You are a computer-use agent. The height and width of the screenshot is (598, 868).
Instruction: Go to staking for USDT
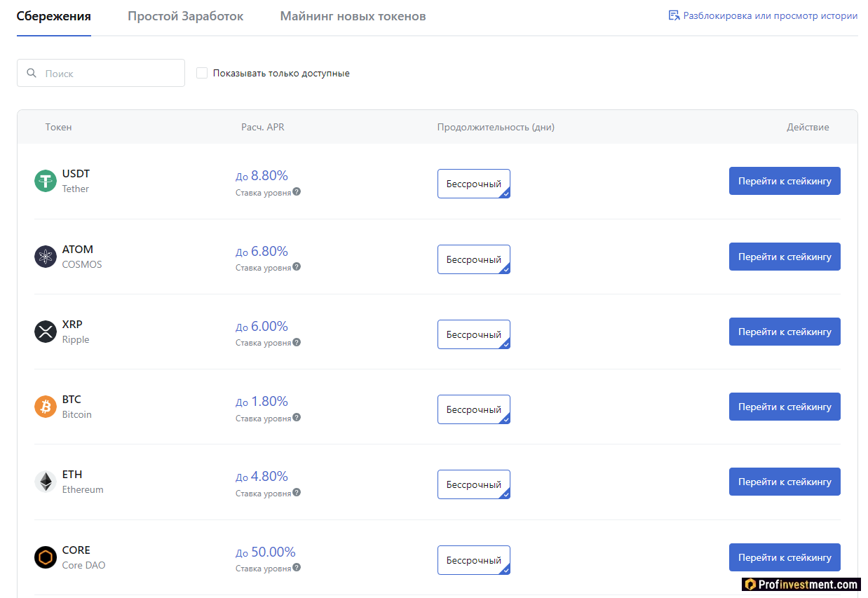pos(785,181)
